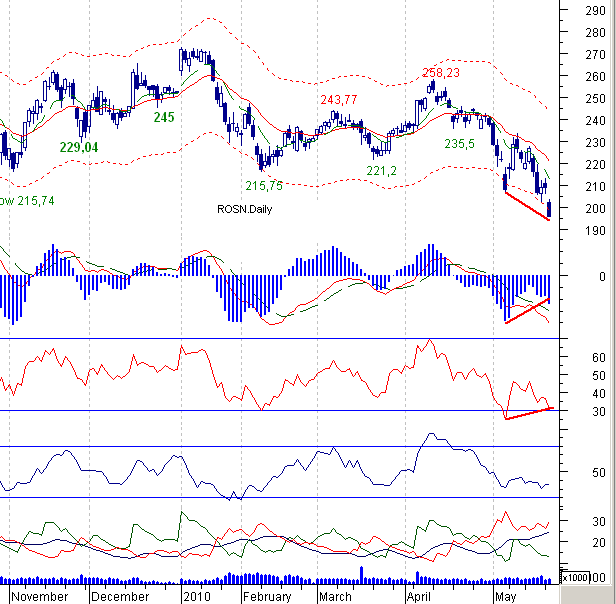
Task: Click the x1000 volume scale label
Action: 575,578
